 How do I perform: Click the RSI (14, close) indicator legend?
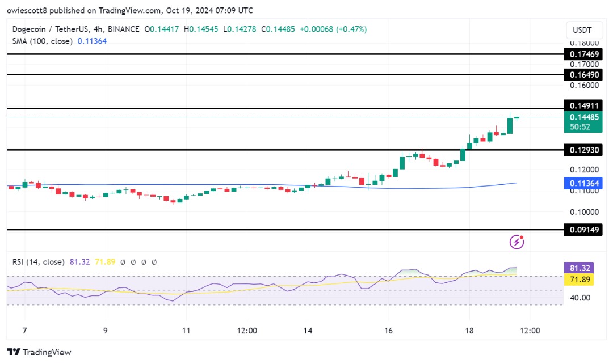37,262
